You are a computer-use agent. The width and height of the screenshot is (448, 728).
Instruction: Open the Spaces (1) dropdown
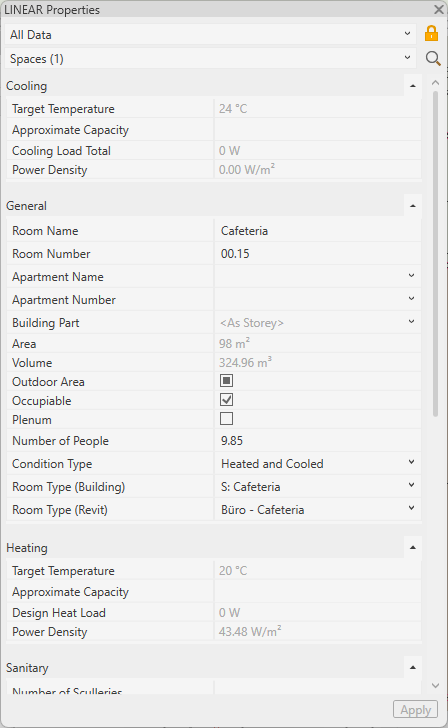pyautogui.click(x=210, y=58)
